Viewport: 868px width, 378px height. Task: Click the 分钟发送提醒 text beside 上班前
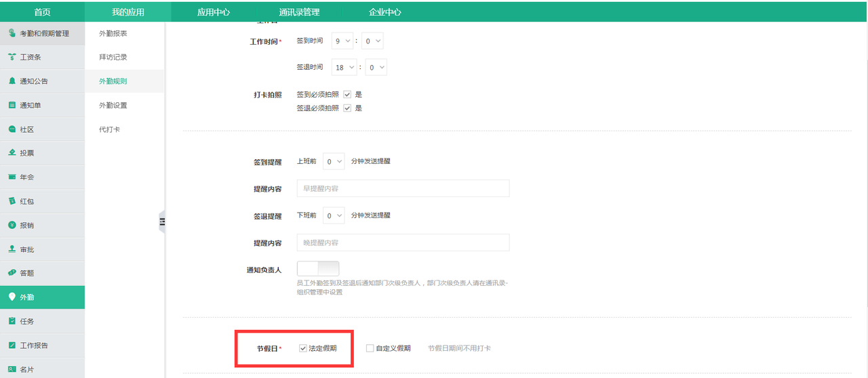coord(371,161)
